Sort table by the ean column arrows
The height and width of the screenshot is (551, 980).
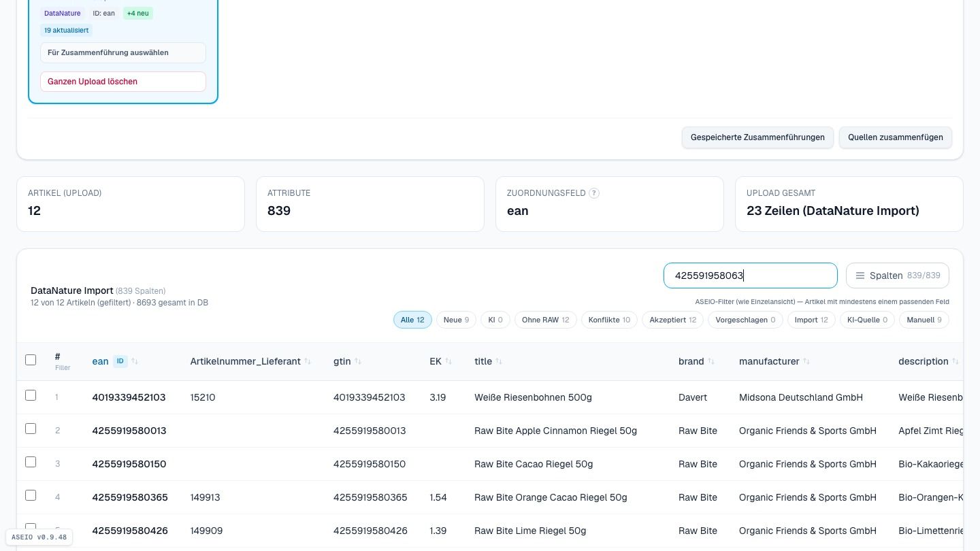click(x=135, y=361)
